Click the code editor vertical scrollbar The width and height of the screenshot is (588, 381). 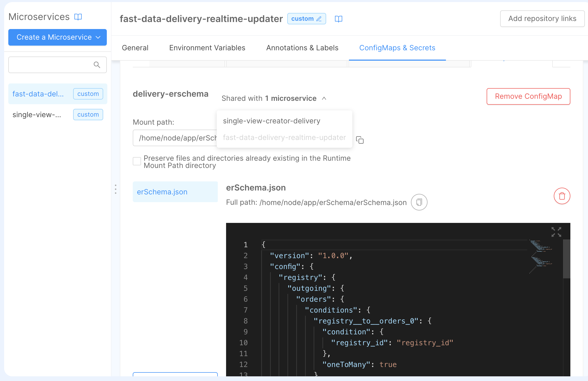(566, 259)
